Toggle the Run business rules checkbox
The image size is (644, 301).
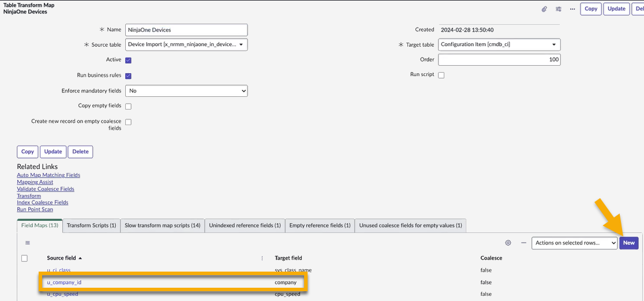[x=128, y=76]
